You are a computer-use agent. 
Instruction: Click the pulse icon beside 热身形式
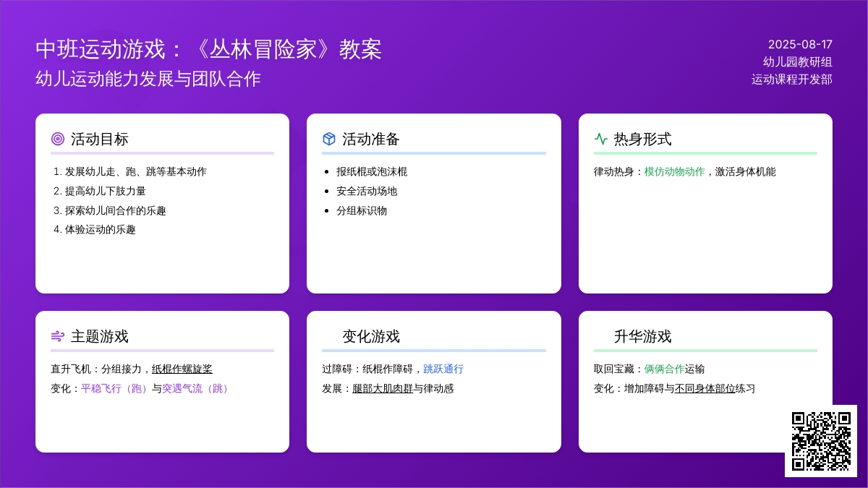coord(600,139)
